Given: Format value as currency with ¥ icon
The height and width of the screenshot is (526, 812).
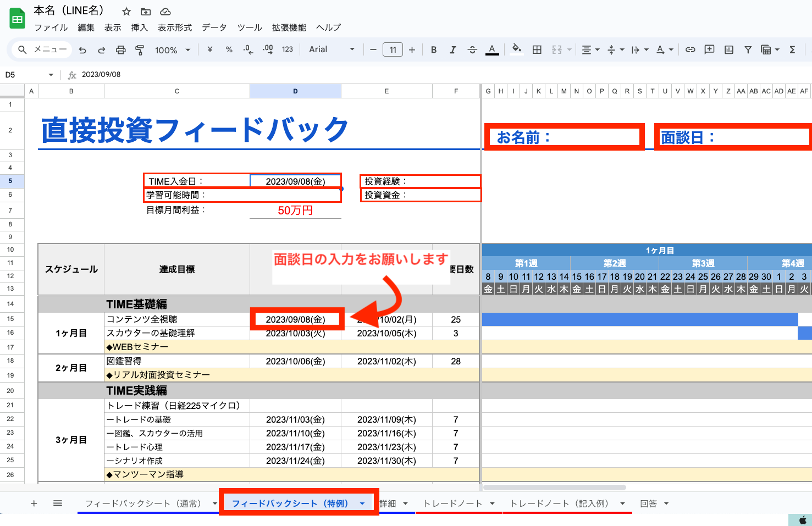Looking at the screenshot, I should (x=209, y=49).
